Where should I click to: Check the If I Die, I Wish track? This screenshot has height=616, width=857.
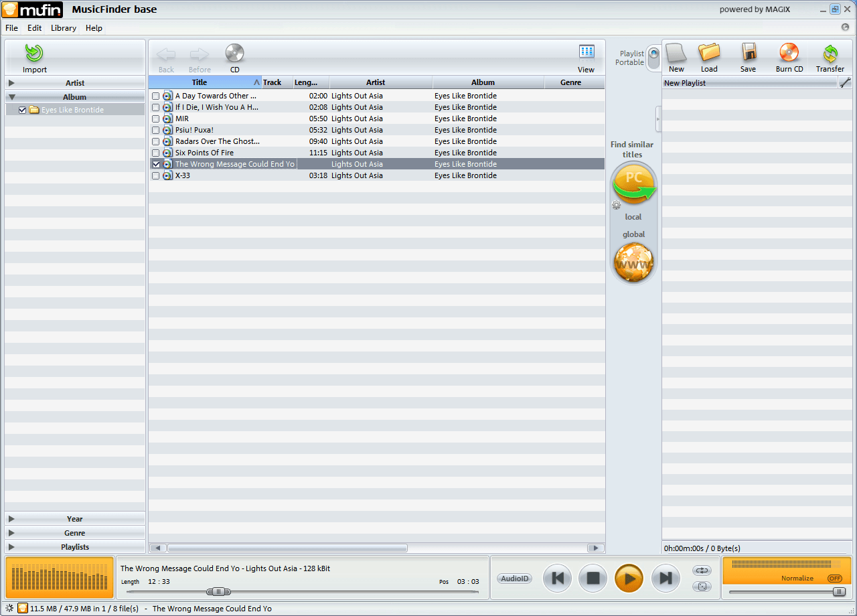point(156,107)
